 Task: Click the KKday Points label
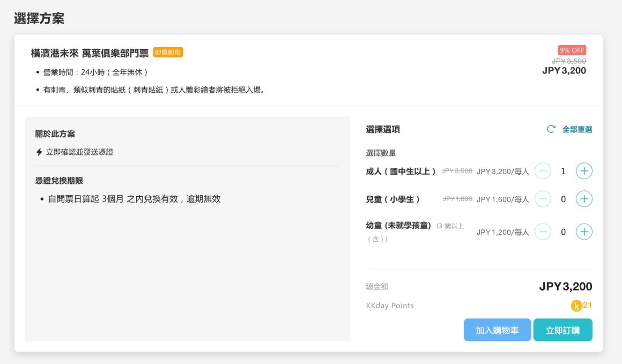(x=389, y=306)
